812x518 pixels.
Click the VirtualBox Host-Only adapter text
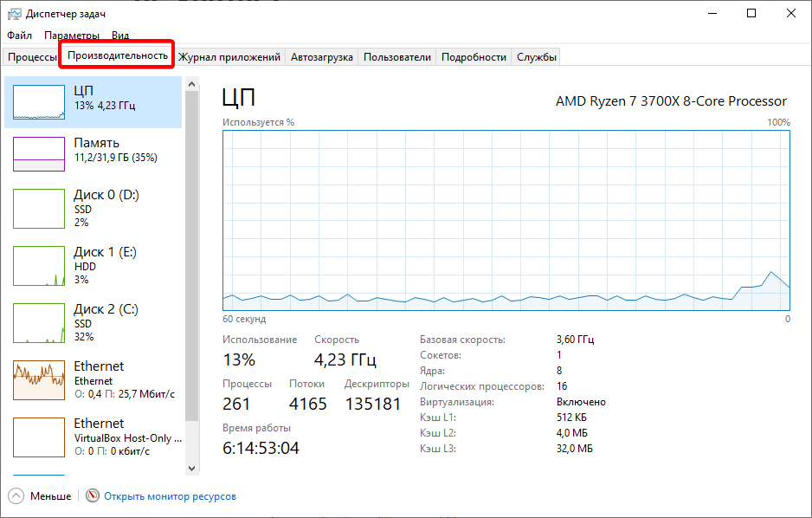[128, 438]
